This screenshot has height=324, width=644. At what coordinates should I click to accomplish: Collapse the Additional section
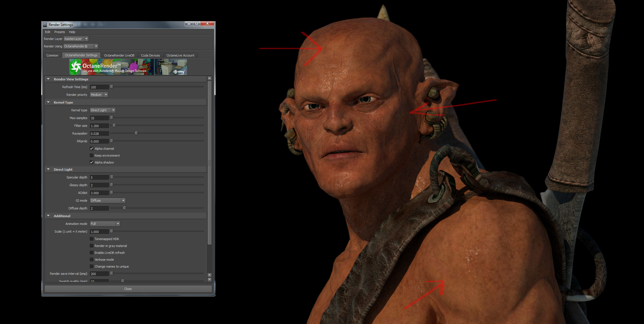click(48, 216)
